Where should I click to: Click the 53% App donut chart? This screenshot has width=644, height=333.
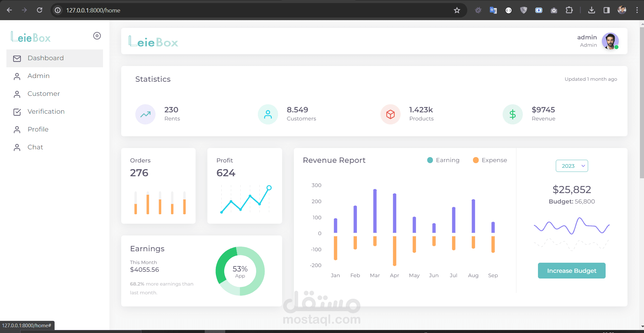click(240, 271)
